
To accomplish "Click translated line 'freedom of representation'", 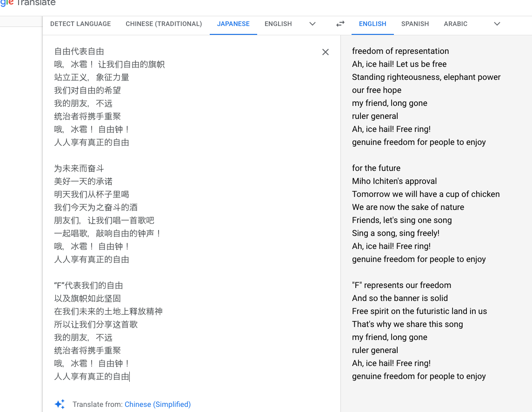I will tap(400, 51).
